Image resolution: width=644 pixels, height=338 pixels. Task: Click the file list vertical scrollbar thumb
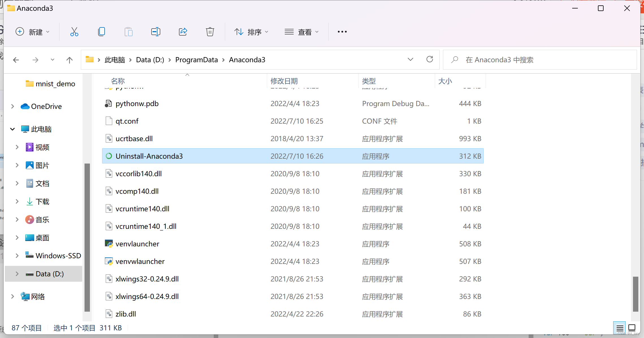pos(635,294)
